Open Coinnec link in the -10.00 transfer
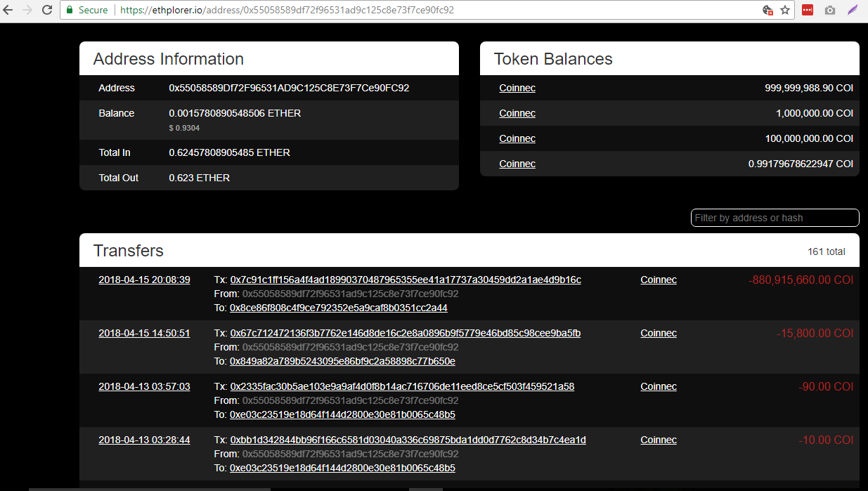This screenshot has height=491, width=868. (x=659, y=440)
